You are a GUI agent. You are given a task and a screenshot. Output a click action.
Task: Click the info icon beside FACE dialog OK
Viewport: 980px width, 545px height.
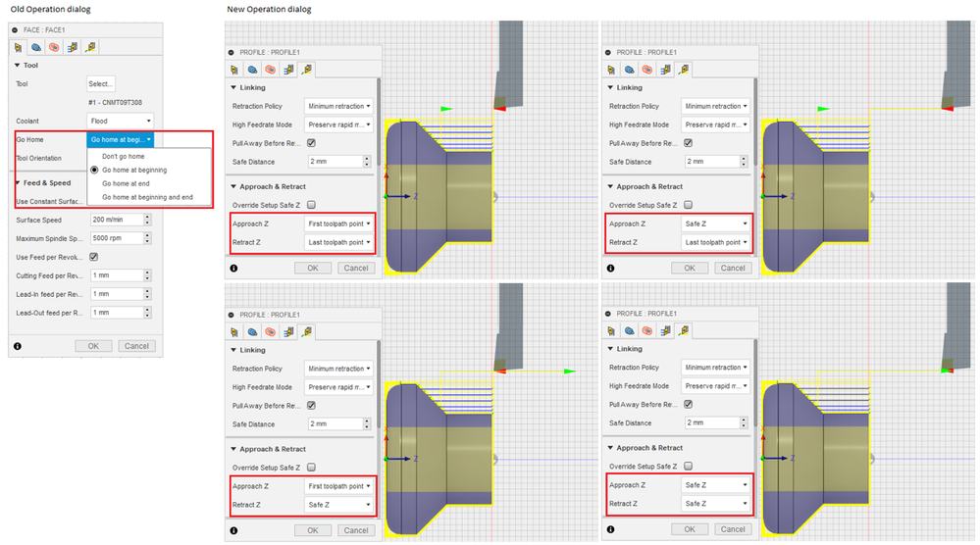(18, 346)
